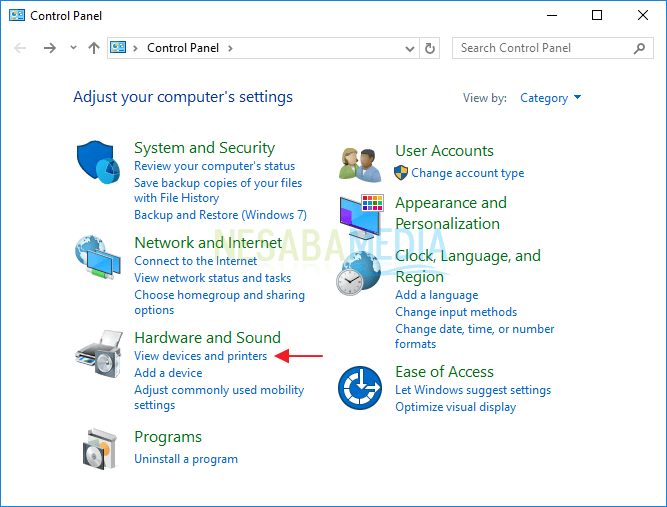
Task: Click the Programs disc box icon
Action: [x=100, y=449]
